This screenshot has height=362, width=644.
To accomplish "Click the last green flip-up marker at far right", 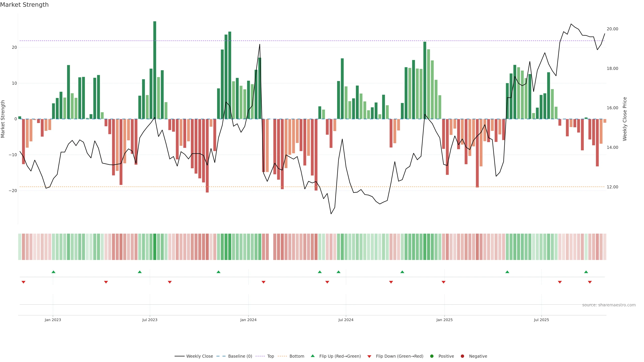I will coord(586,272).
